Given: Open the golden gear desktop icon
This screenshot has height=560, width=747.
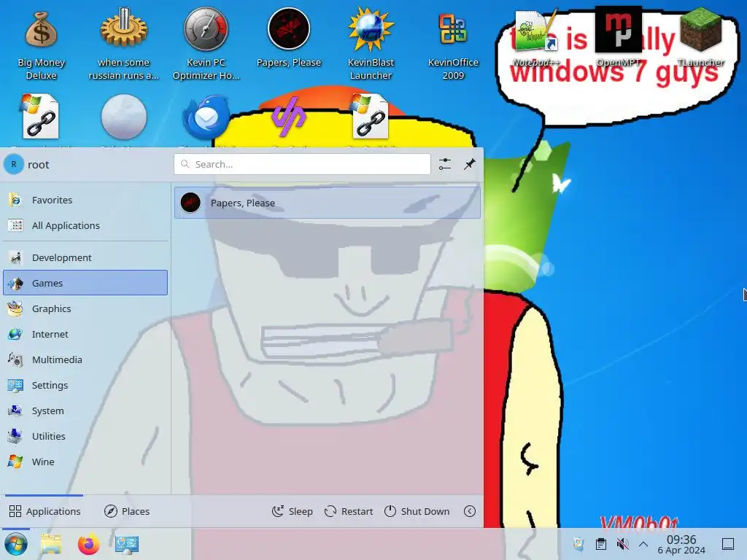Looking at the screenshot, I should pyautogui.click(x=123, y=29).
